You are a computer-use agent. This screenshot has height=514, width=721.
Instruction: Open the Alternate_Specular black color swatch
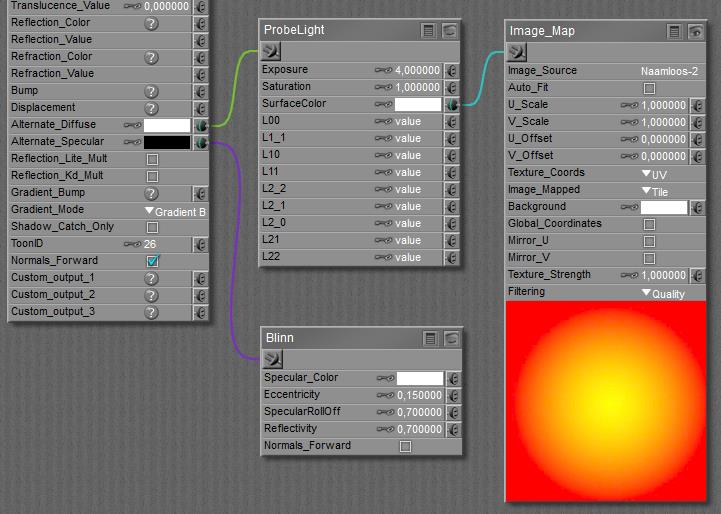tap(167, 143)
